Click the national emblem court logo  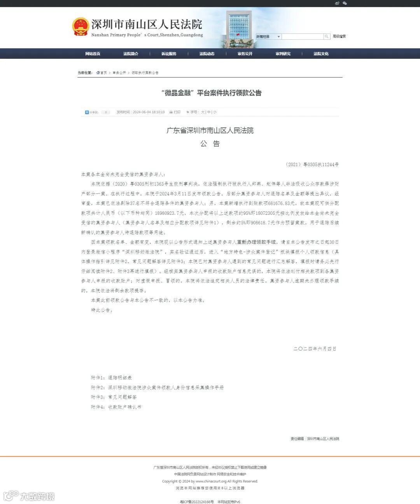(80, 27)
